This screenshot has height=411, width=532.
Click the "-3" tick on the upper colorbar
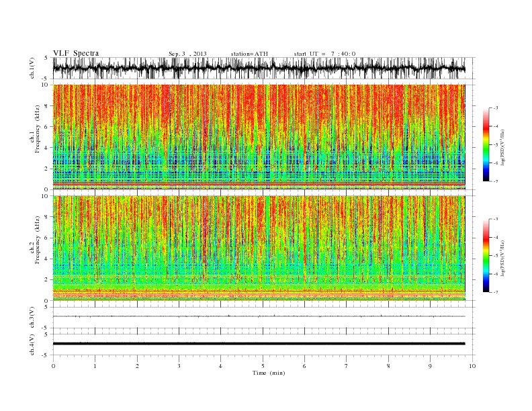pos(496,108)
